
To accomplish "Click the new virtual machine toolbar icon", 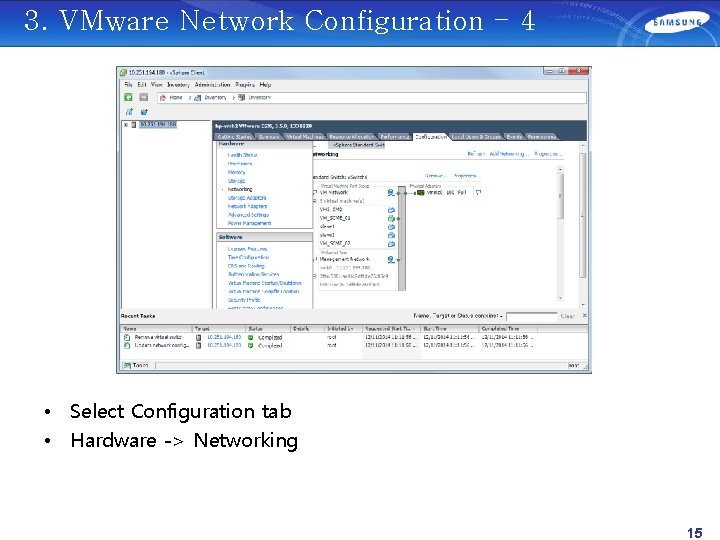I will point(129,112).
